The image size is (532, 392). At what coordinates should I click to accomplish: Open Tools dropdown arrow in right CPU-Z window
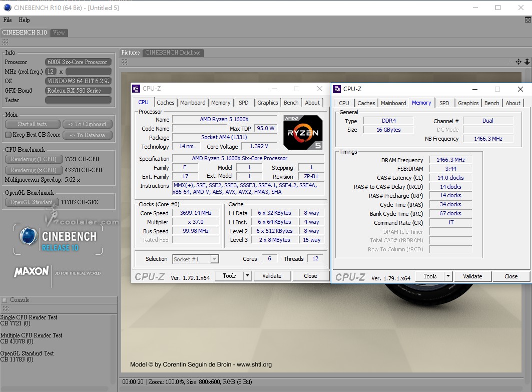pos(448,276)
